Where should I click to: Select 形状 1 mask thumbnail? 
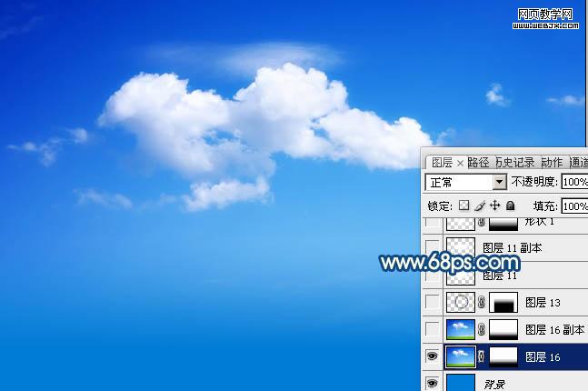pyautogui.click(x=503, y=224)
